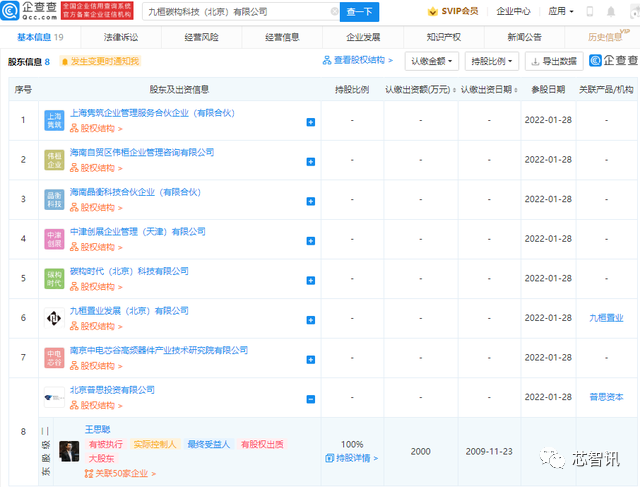
Task: Expand row for 中津创展企业管理 with plus icon
Action: point(311,241)
